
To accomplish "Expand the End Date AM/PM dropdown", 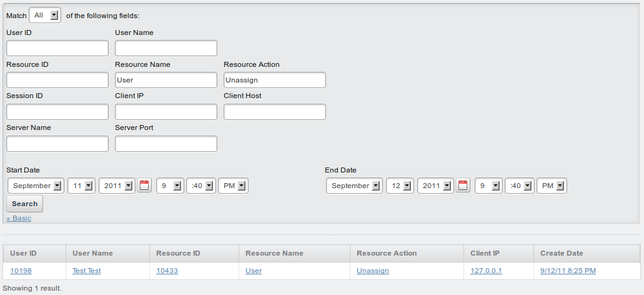I will click(x=552, y=186).
